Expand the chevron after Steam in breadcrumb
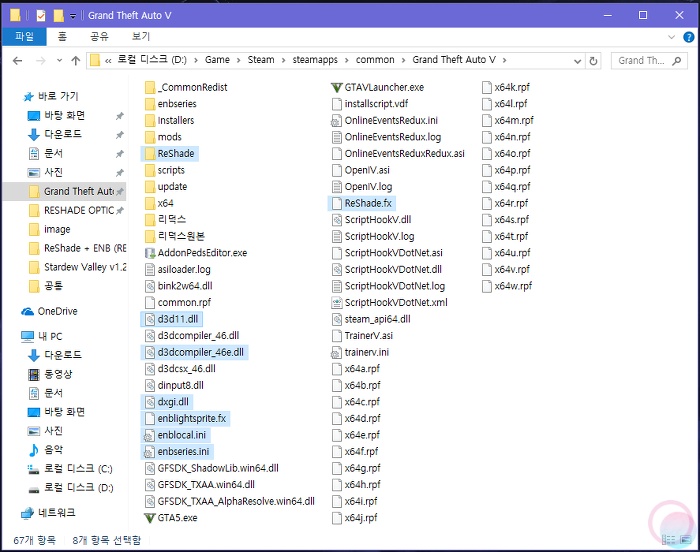This screenshot has width=700, height=552. click(283, 60)
